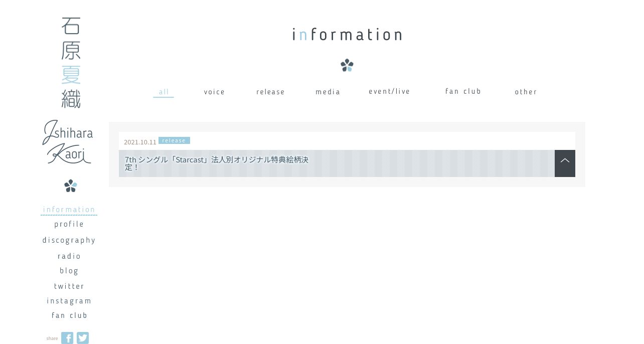Open the 'fan club' filter tab
The height and width of the screenshot is (344, 644).
coord(463,91)
